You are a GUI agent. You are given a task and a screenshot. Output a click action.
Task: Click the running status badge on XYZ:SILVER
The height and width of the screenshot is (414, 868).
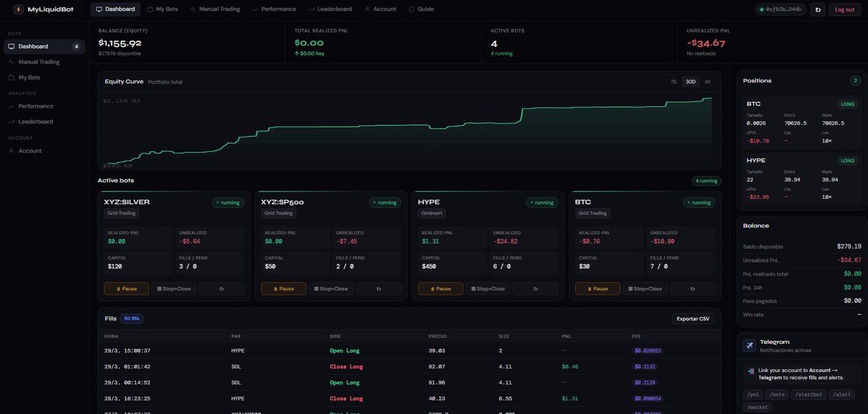tap(228, 203)
